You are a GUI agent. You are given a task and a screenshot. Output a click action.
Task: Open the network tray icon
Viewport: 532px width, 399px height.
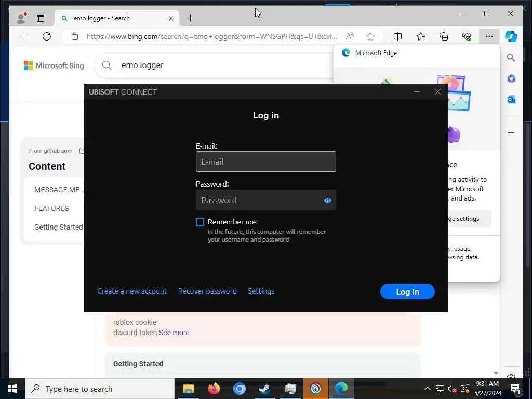pos(440,389)
